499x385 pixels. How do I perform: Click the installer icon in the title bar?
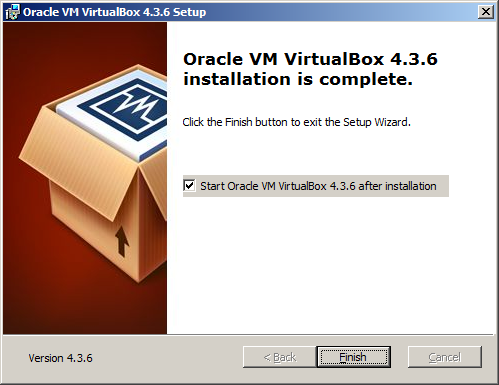(12, 12)
